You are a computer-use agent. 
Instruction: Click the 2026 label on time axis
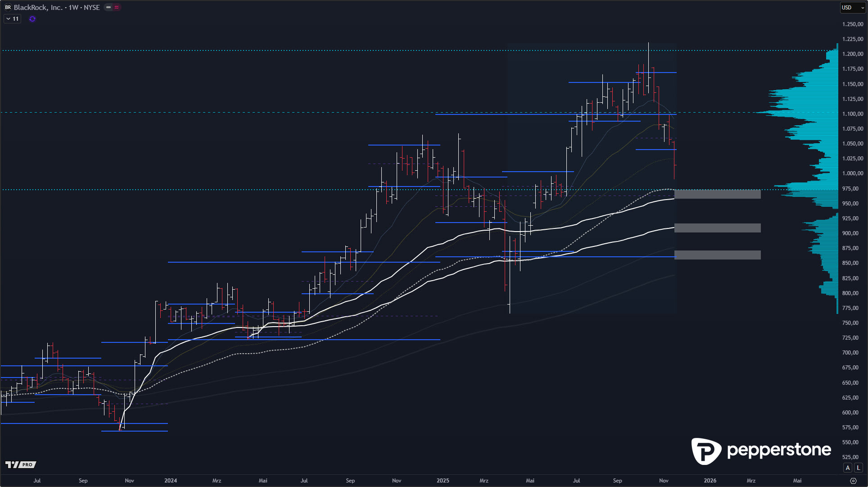click(x=710, y=481)
